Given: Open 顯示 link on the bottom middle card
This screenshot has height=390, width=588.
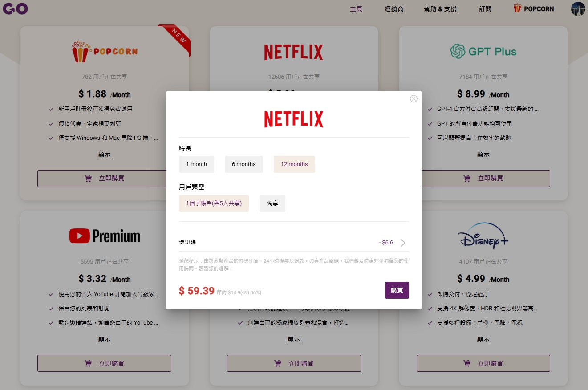Looking at the screenshot, I should click(x=294, y=340).
